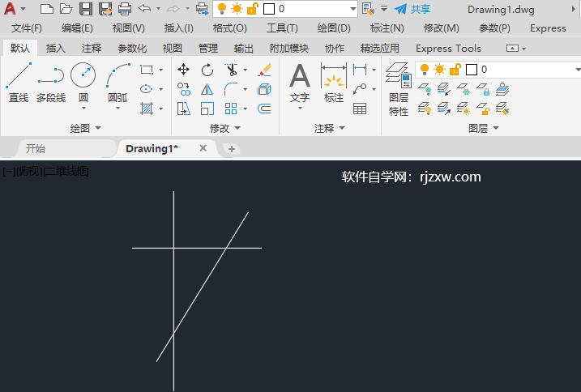Image resolution: width=581 pixels, height=392 pixels.
Task: Switch to the 注释 ribbon tab
Action: point(91,48)
